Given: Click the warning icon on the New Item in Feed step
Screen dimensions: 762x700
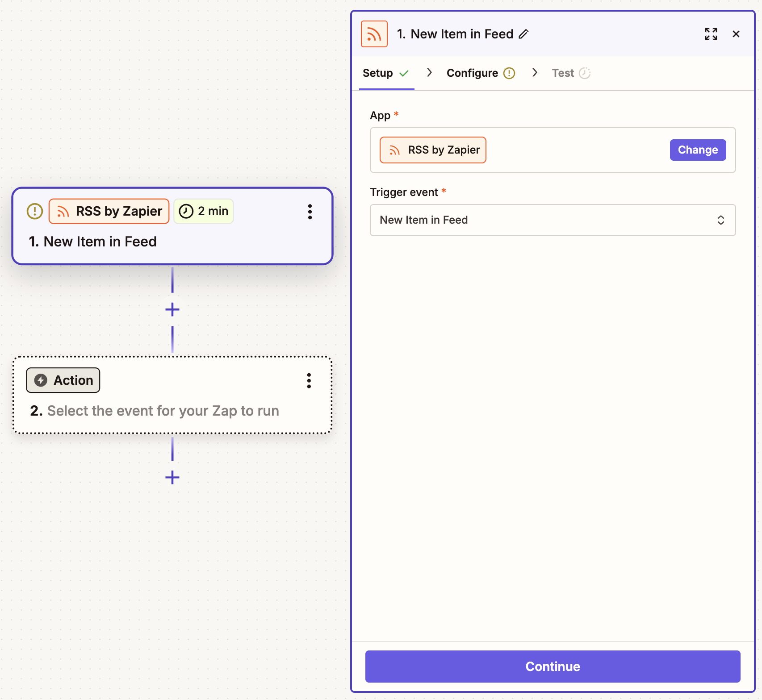Looking at the screenshot, I should click(x=34, y=211).
